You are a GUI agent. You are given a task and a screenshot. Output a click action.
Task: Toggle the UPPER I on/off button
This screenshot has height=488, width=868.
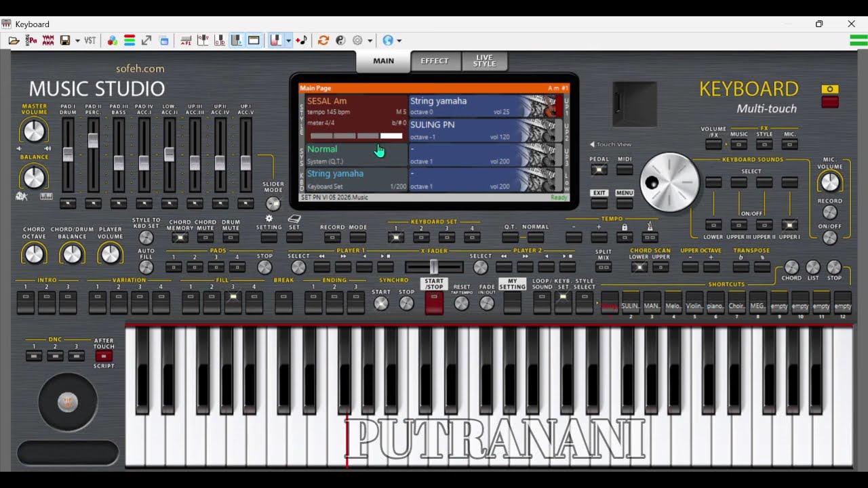coord(789,225)
